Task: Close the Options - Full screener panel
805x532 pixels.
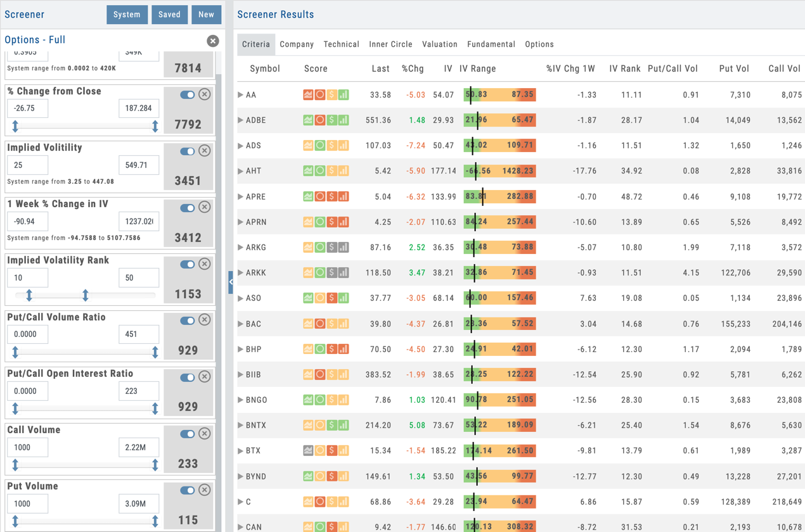Action: [x=213, y=41]
